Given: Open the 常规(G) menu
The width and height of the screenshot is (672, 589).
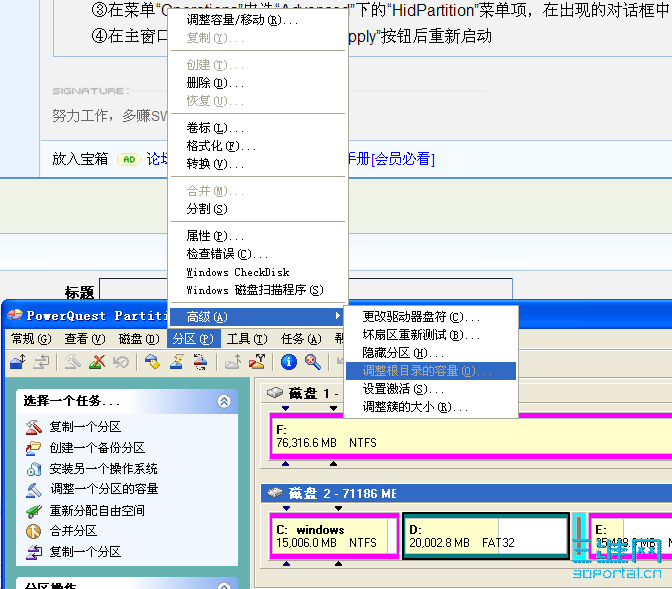Looking at the screenshot, I should coord(31,339).
